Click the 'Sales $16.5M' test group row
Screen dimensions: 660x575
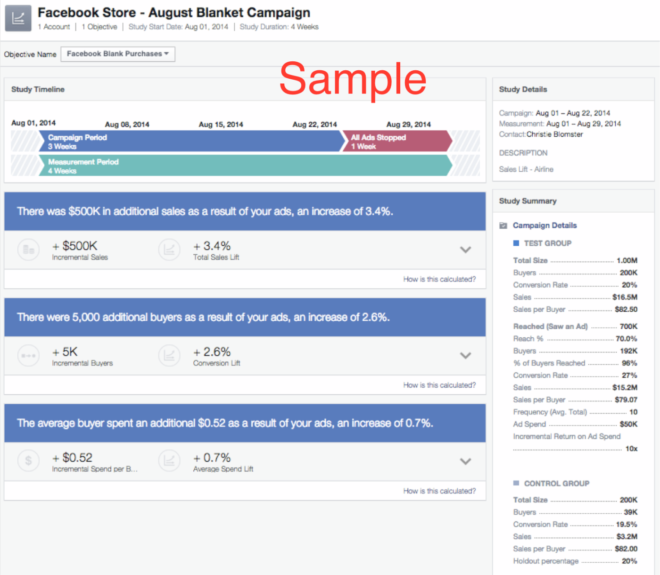575,297
